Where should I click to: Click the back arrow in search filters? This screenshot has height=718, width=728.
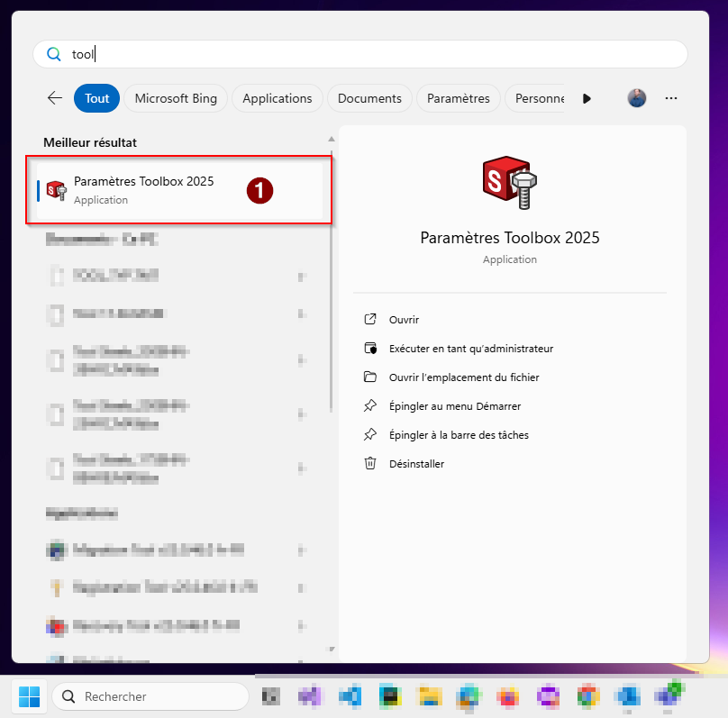pos(55,98)
